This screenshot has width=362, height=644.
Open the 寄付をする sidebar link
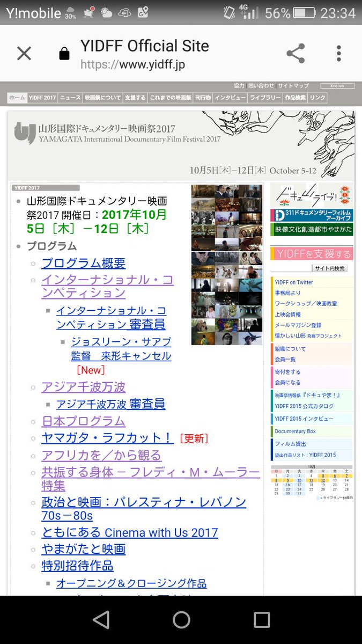click(x=288, y=372)
